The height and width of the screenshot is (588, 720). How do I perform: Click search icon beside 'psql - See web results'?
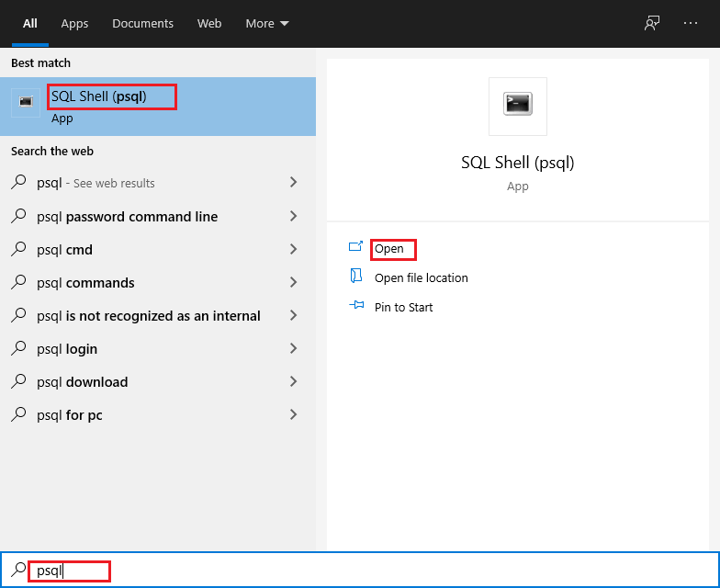coord(18,182)
